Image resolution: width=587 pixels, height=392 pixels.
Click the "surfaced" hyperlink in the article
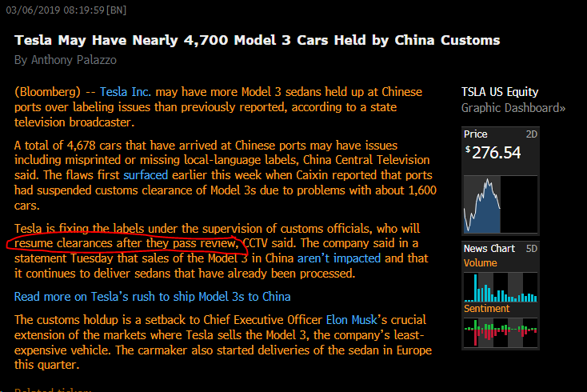click(168, 175)
